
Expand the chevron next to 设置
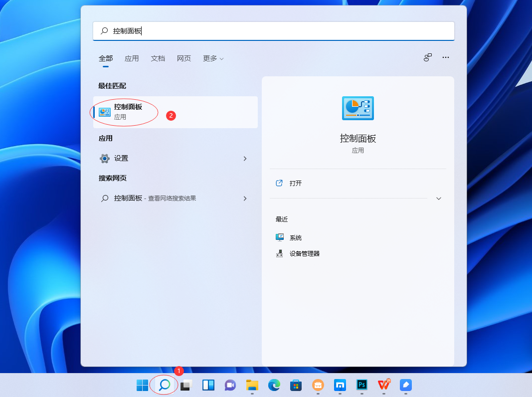coord(245,159)
